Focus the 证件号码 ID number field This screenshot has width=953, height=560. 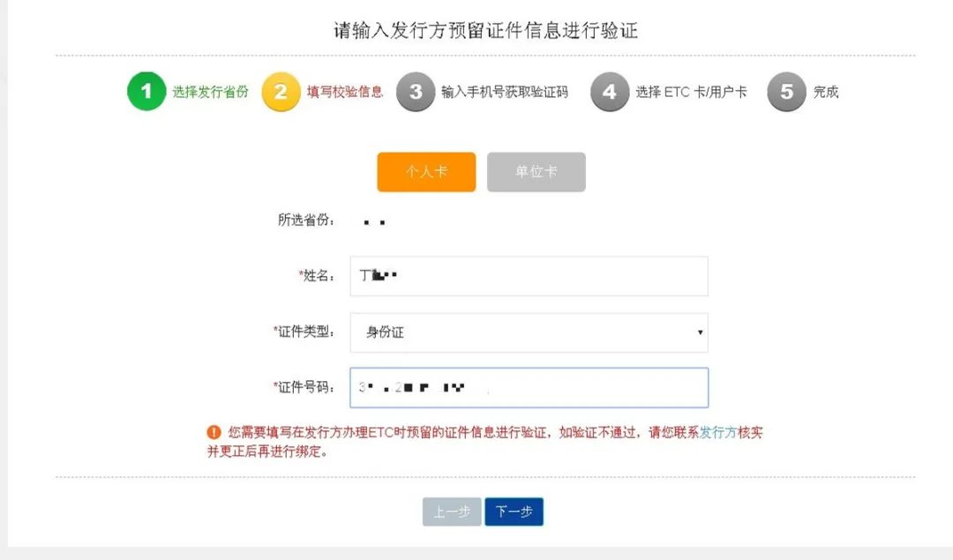point(529,387)
